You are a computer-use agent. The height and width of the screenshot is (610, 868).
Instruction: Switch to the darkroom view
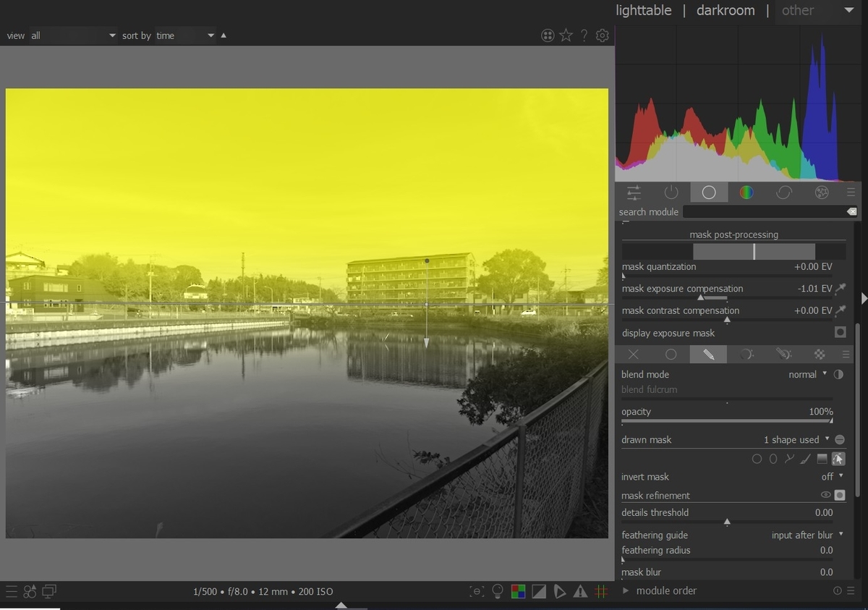726,10
